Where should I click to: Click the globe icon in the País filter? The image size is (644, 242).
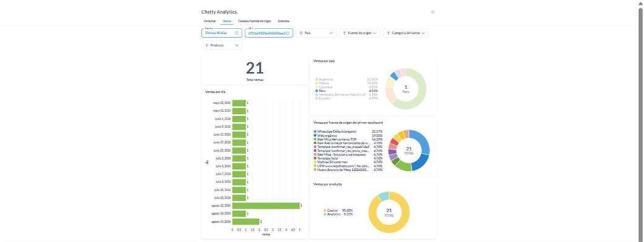coord(301,33)
